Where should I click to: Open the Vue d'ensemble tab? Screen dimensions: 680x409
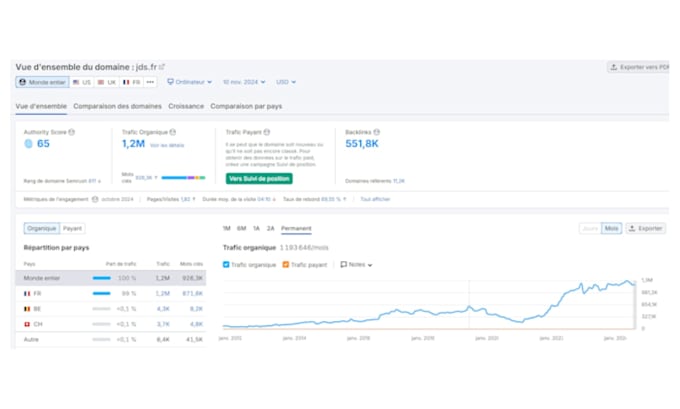[x=41, y=106]
